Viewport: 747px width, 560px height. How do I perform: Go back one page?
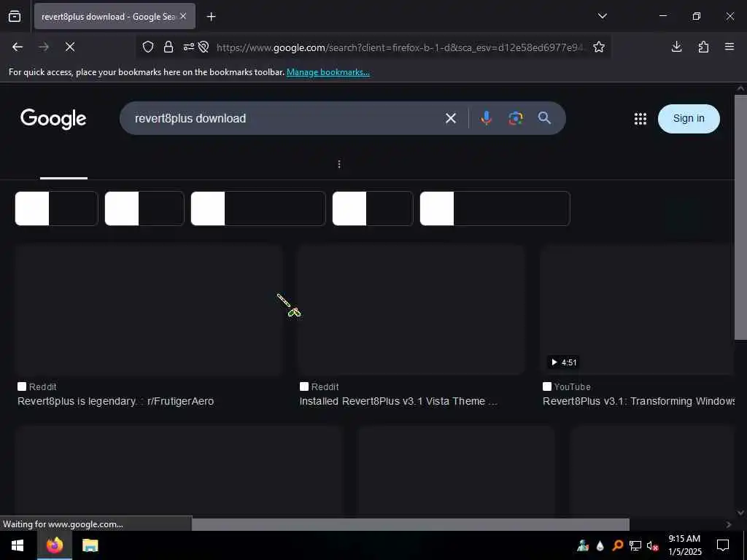(18, 47)
